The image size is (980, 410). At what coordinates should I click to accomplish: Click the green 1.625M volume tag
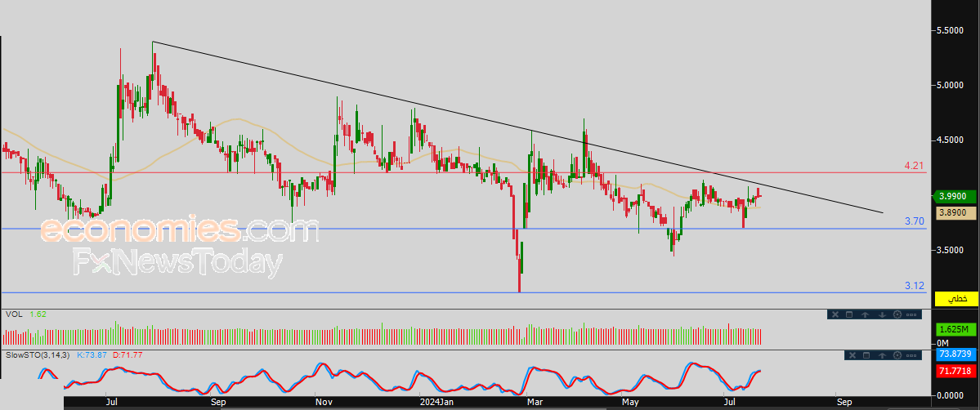(956, 329)
